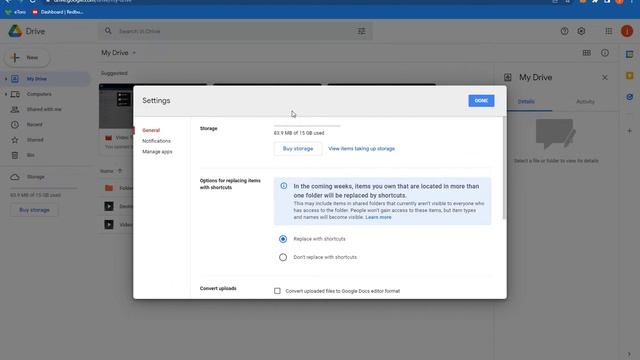
Task: Toggle the view details info icon
Action: pyautogui.click(x=605, y=53)
